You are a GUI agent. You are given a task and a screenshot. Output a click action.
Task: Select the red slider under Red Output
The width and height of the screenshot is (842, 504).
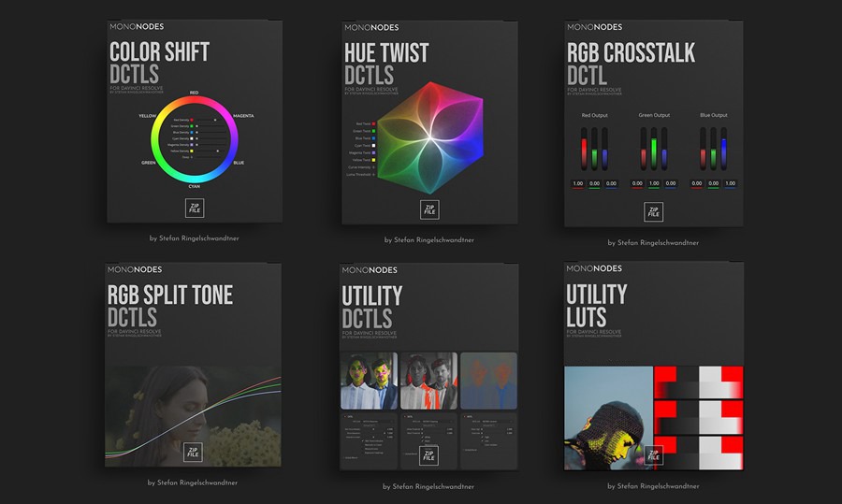[584, 150]
